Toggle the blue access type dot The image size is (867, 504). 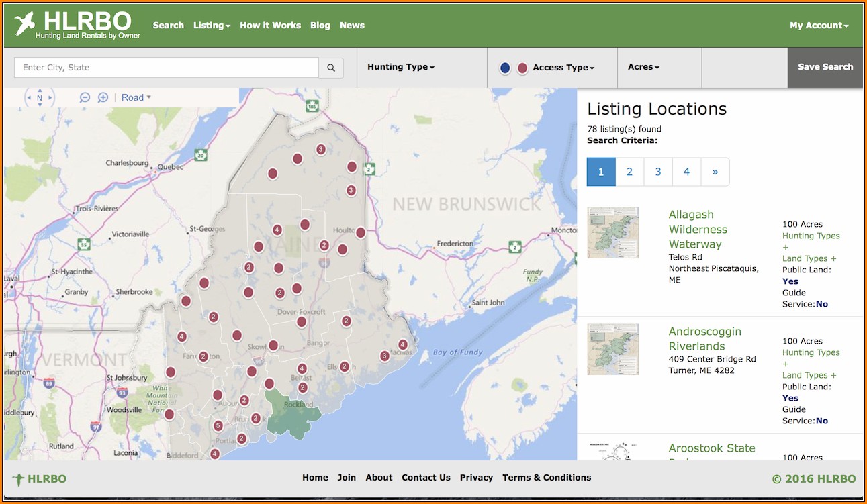[505, 68]
